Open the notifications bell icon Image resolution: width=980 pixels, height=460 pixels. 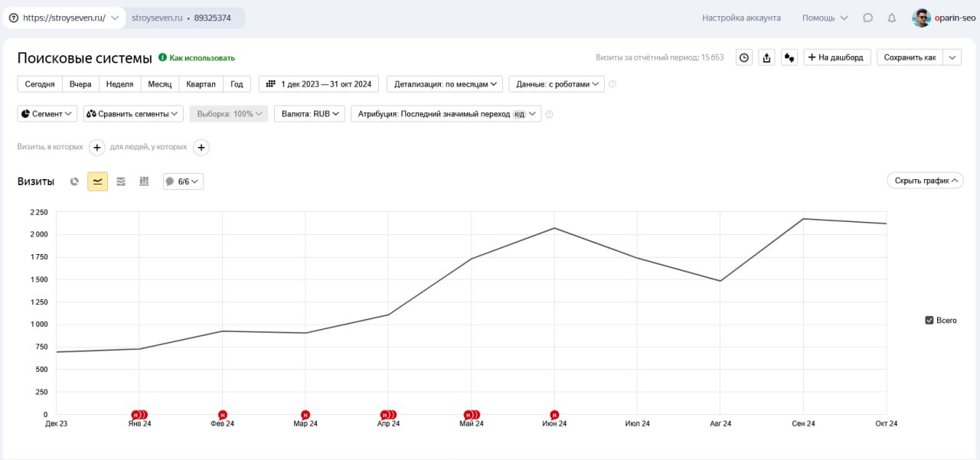point(891,18)
